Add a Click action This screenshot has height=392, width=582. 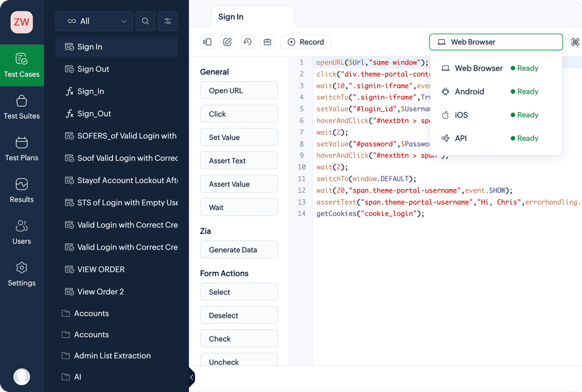pyautogui.click(x=239, y=114)
